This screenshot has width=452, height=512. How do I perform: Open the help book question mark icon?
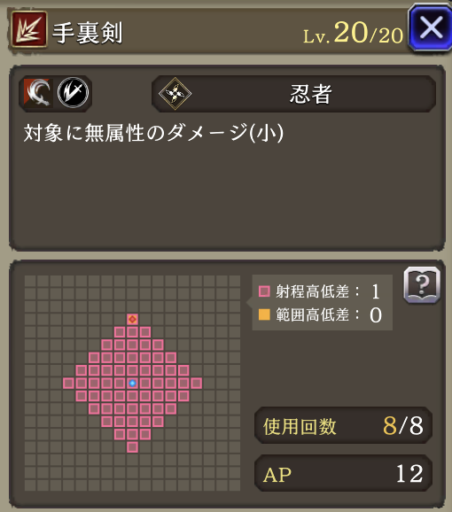pos(422,285)
